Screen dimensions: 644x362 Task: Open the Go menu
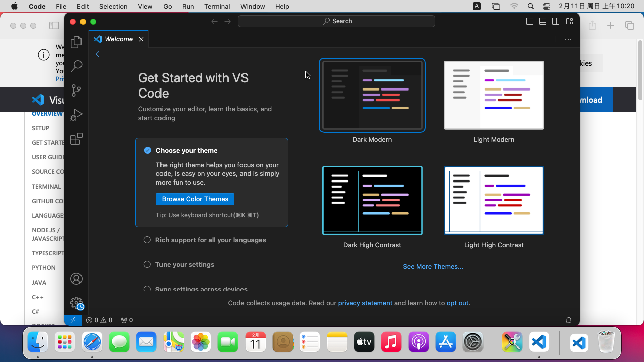pyautogui.click(x=168, y=6)
